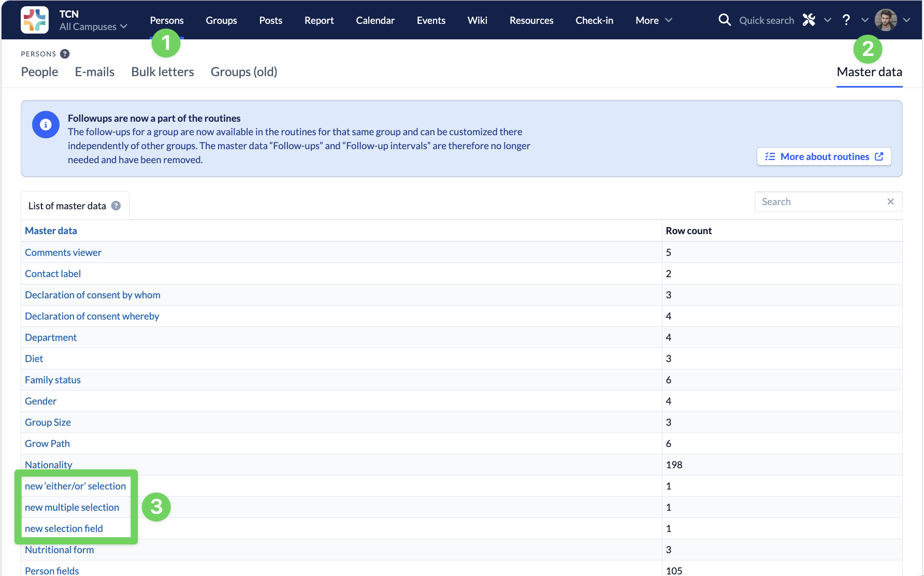Image resolution: width=924 pixels, height=576 pixels.
Task: Open the new multiple selection link
Action: tap(72, 507)
